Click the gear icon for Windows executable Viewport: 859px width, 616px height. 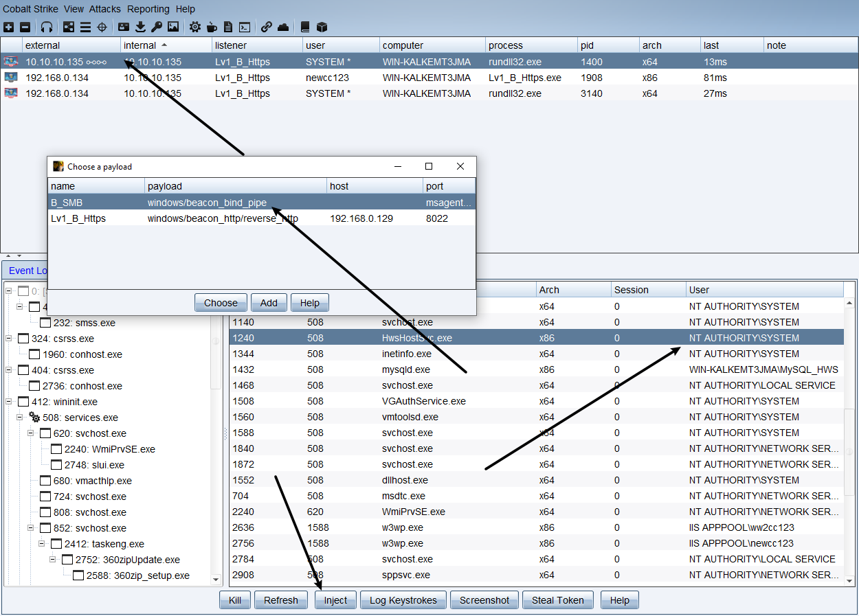[195, 27]
